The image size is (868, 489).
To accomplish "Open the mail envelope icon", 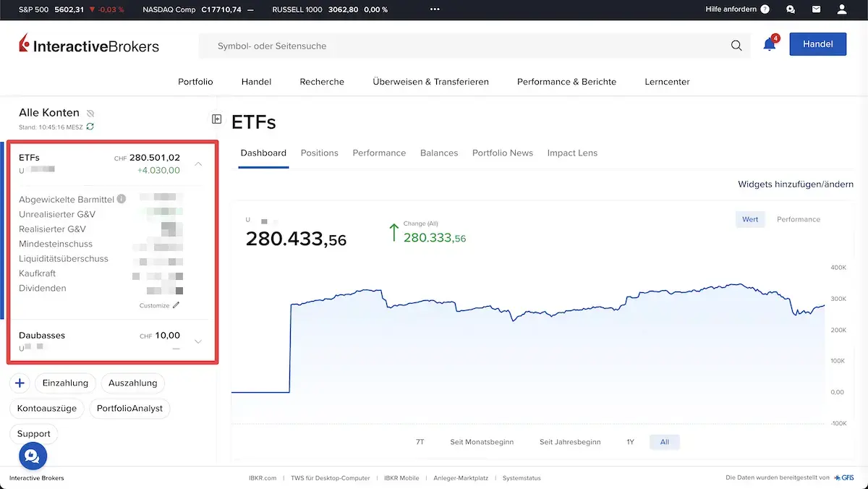I will [817, 9].
